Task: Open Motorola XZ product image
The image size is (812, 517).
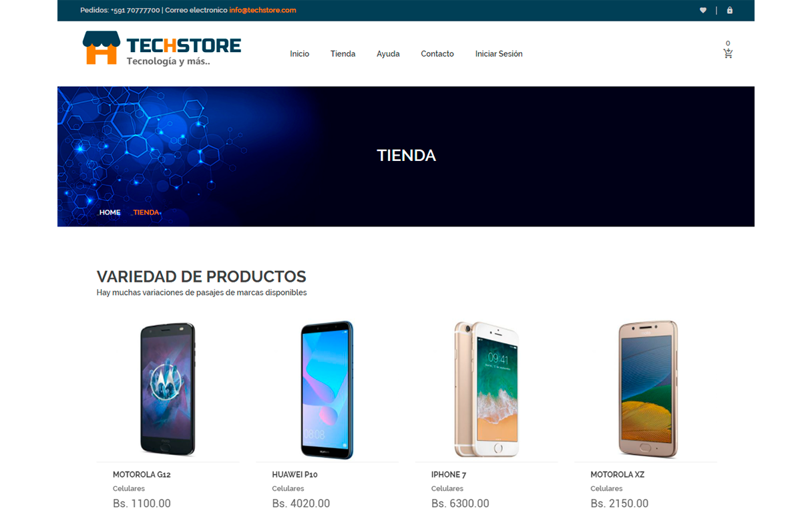Action: (x=648, y=390)
